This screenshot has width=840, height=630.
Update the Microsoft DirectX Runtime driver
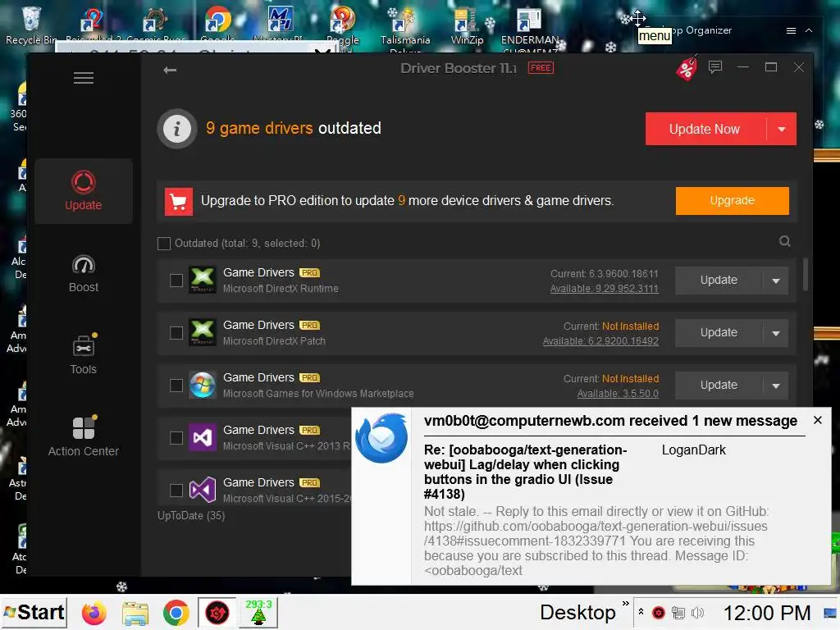(719, 281)
